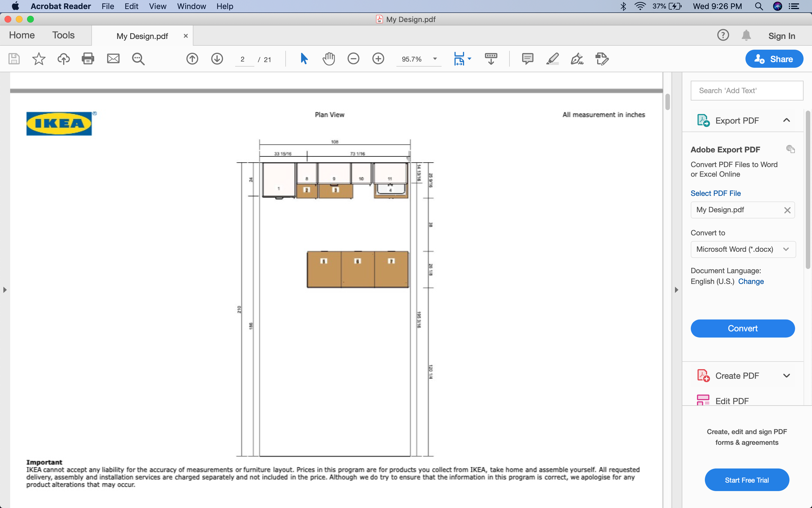Screen dimensions: 812x508
Task: Bookmark file with the star icon
Action: [x=39, y=59]
